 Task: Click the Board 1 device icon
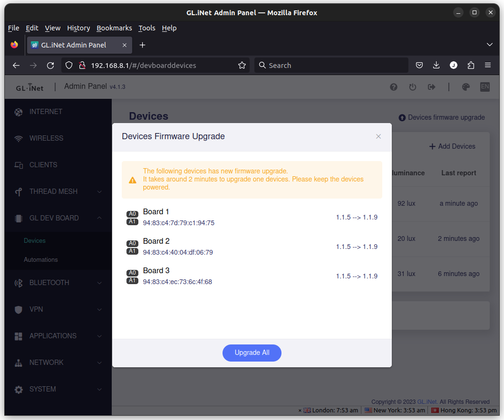[x=132, y=218]
